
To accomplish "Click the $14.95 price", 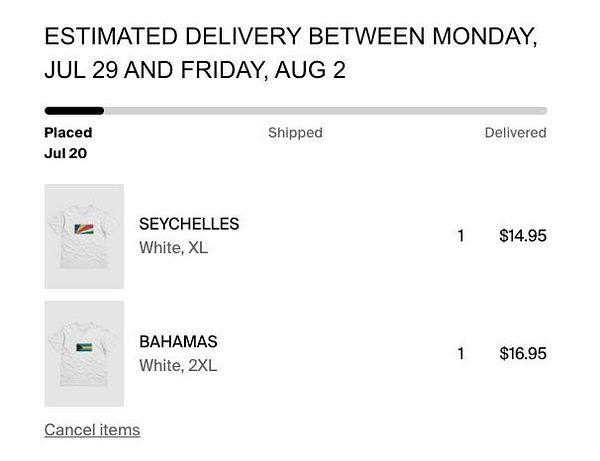I will pos(523,236).
